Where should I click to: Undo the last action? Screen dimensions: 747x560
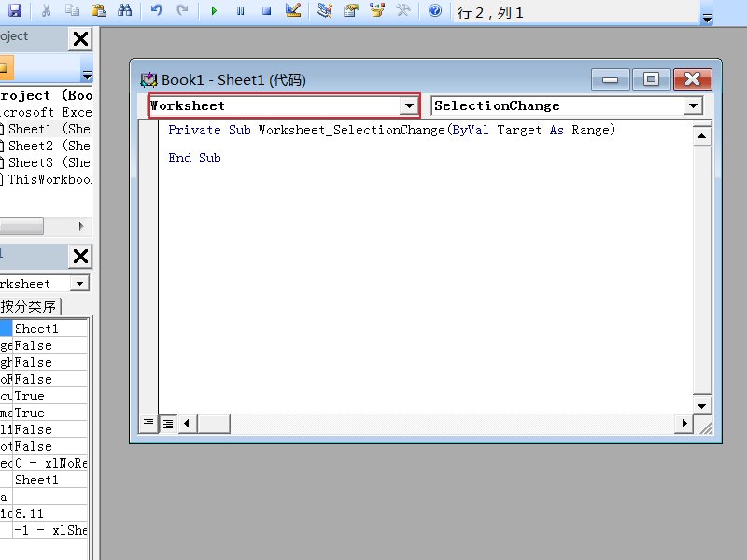156,11
